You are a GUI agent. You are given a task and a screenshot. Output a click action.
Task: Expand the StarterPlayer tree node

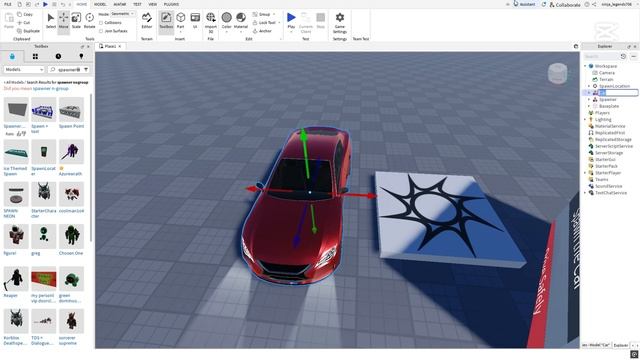tap(585, 173)
